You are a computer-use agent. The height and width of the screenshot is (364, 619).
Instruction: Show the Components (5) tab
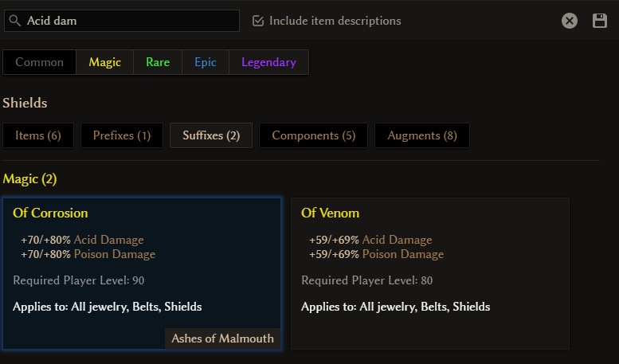313,135
